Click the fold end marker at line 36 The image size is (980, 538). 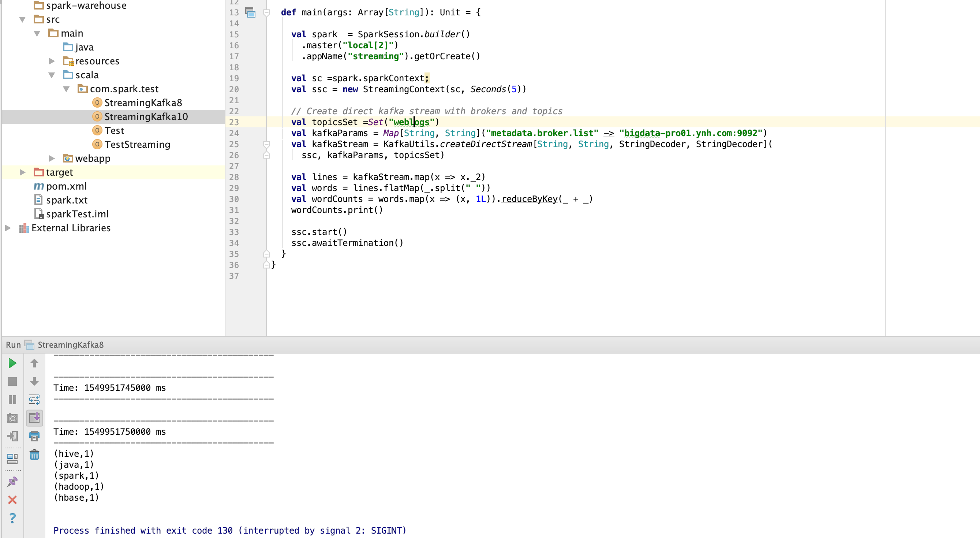[267, 265]
